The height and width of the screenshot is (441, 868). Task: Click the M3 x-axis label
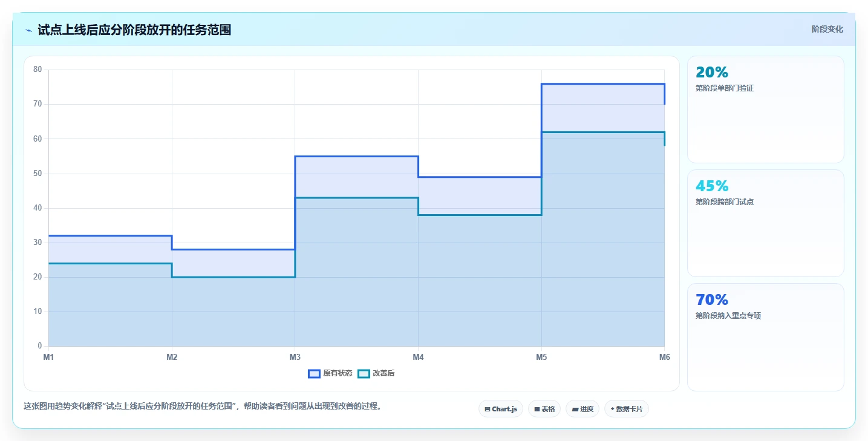pyautogui.click(x=295, y=357)
